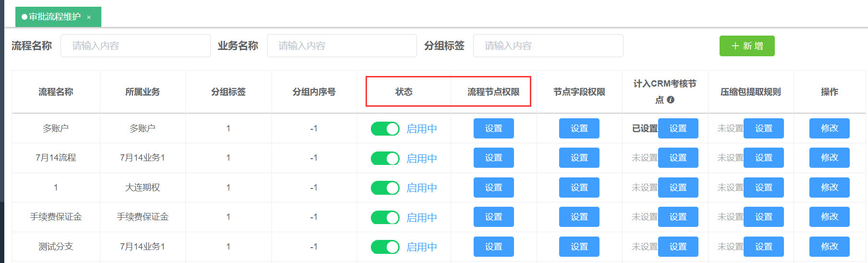Click the 状态 column header
The width and height of the screenshot is (868, 263).
404,92
